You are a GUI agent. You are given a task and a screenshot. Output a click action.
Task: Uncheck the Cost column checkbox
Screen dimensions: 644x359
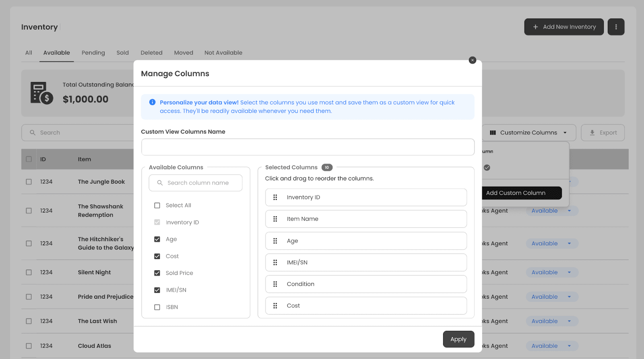tap(157, 256)
